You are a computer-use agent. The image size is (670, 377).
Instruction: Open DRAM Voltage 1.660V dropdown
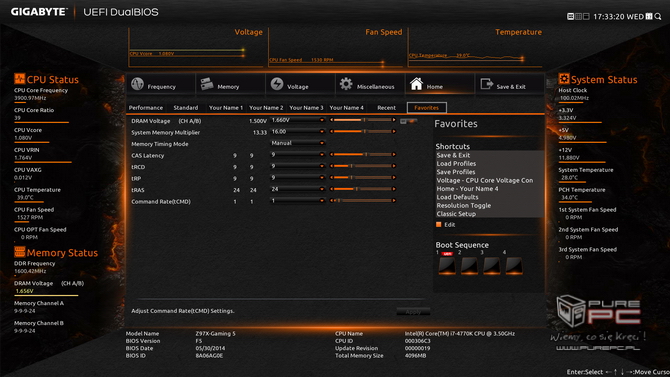[x=298, y=120]
